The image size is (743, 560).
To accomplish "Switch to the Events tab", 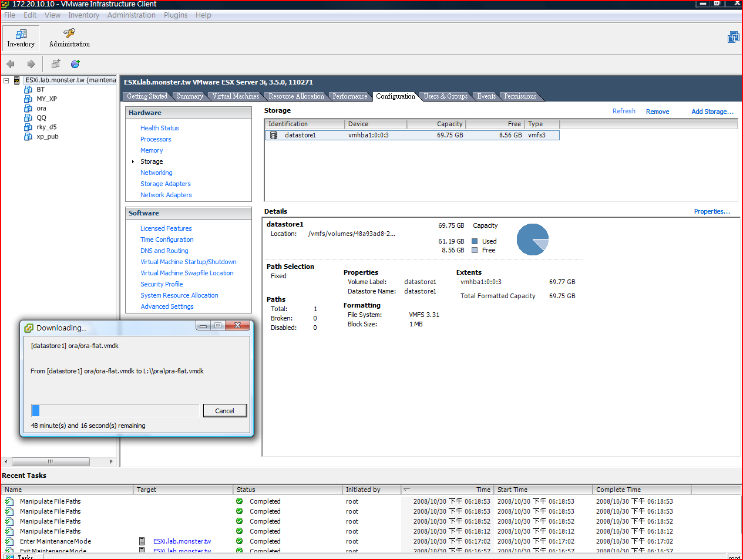I will click(486, 96).
